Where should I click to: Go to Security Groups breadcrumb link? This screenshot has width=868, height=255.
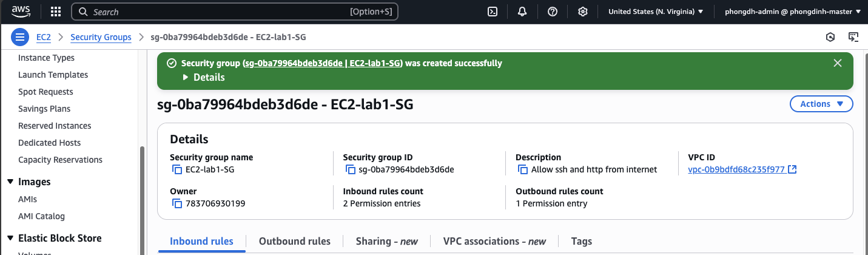pyautogui.click(x=101, y=37)
